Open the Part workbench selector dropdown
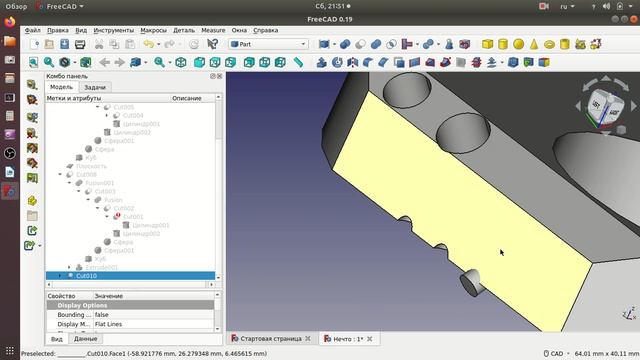Screen dimensions: 640x360 tap(269, 44)
